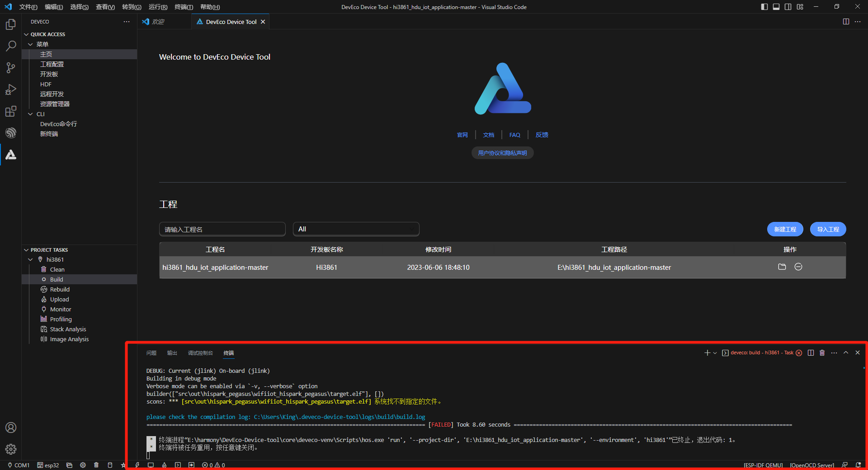Open the FAQ link
Image resolution: width=868 pixels, height=470 pixels.
click(514, 135)
